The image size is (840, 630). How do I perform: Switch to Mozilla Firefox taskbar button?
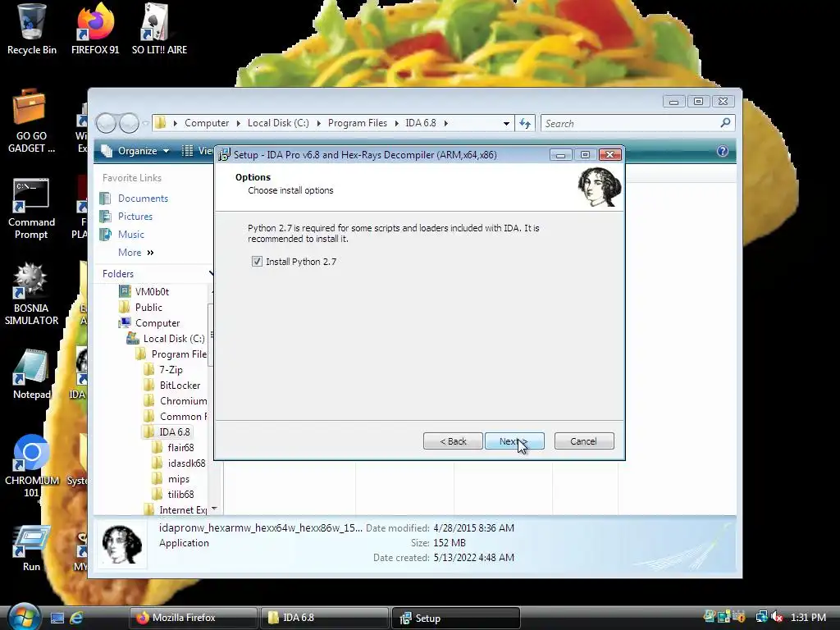(193, 618)
